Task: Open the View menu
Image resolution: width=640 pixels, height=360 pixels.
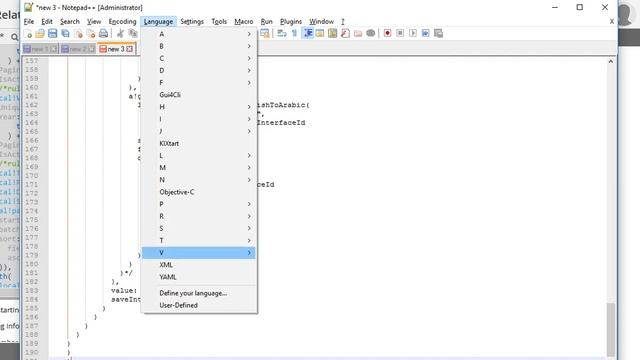Action: pyautogui.click(x=94, y=22)
